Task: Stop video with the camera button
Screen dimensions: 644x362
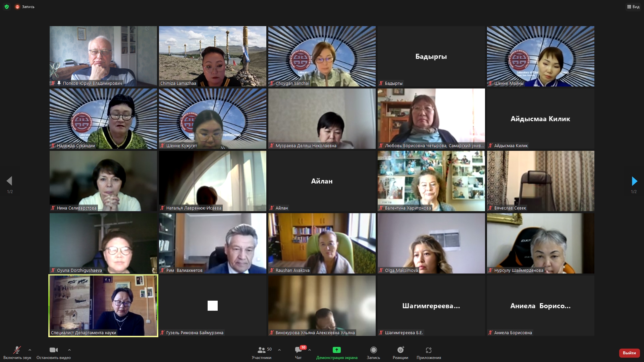Action: (x=53, y=350)
